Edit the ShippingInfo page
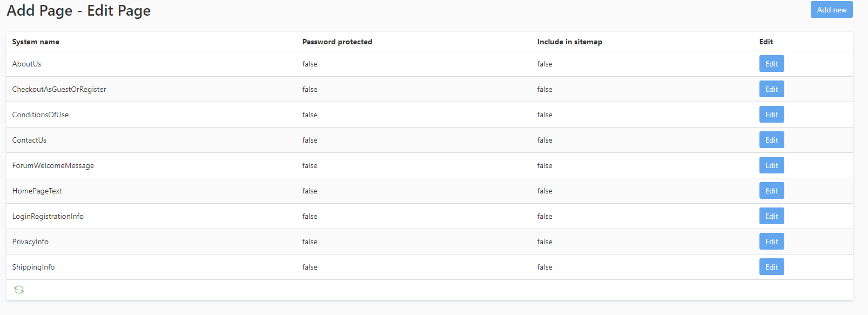Screen dimensions: 868x315 771,267
